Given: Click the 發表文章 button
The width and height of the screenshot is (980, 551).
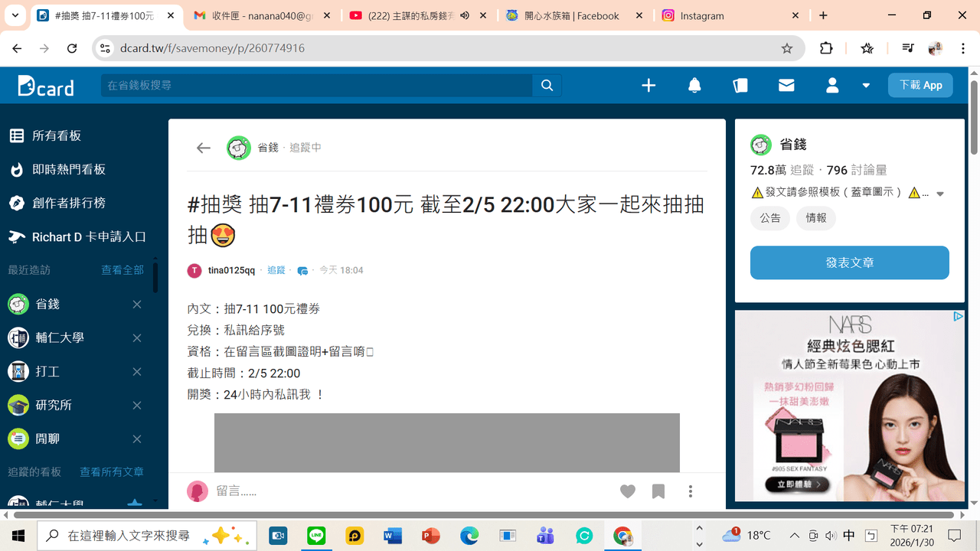Looking at the screenshot, I should 850,262.
